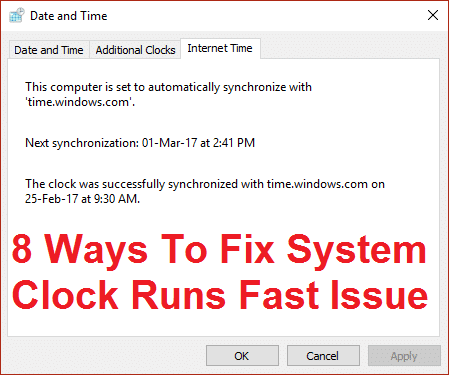Click the quoted 'time.windows.com' server name
Viewport: 449px width, 375px height.
tap(80, 102)
